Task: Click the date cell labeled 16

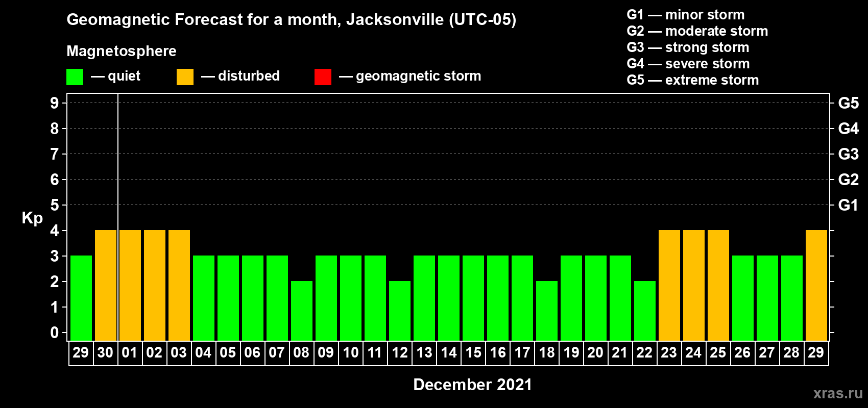Action: click(x=498, y=353)
